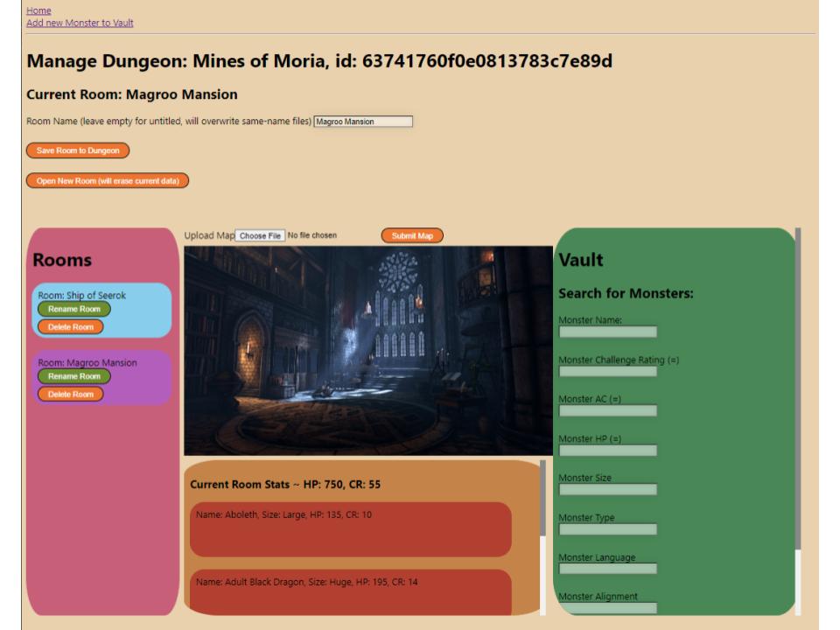Open the Home link

pos(38,10)
